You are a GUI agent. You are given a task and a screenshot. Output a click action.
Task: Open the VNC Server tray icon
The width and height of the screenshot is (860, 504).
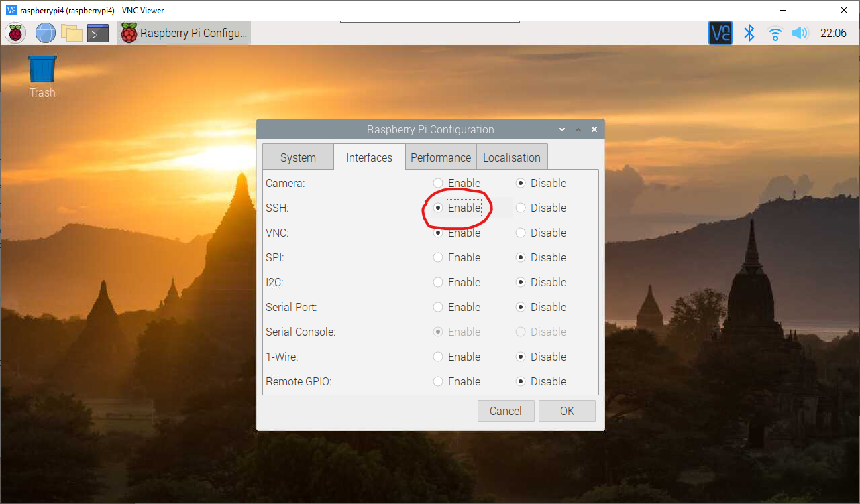pyautogui.click(x=720, y=32)
